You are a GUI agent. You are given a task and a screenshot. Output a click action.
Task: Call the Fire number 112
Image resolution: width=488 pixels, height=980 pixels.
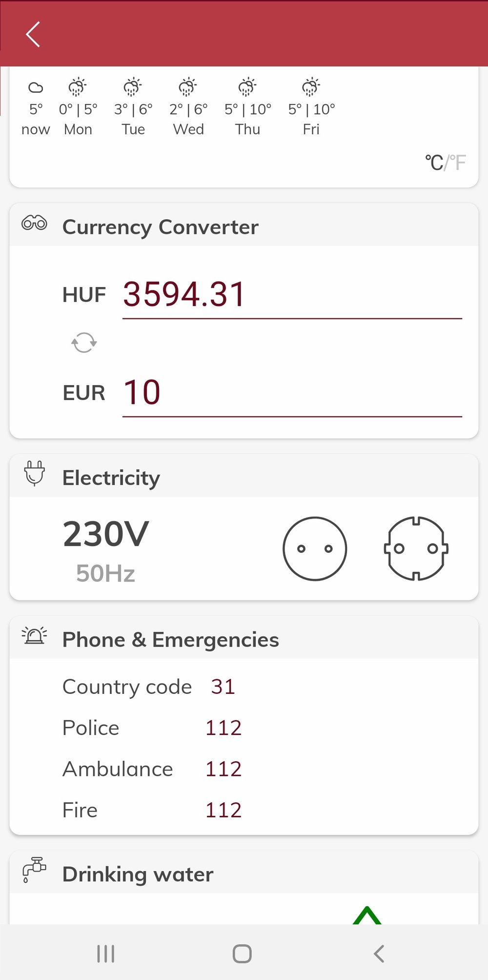click(x=223, y=810)
